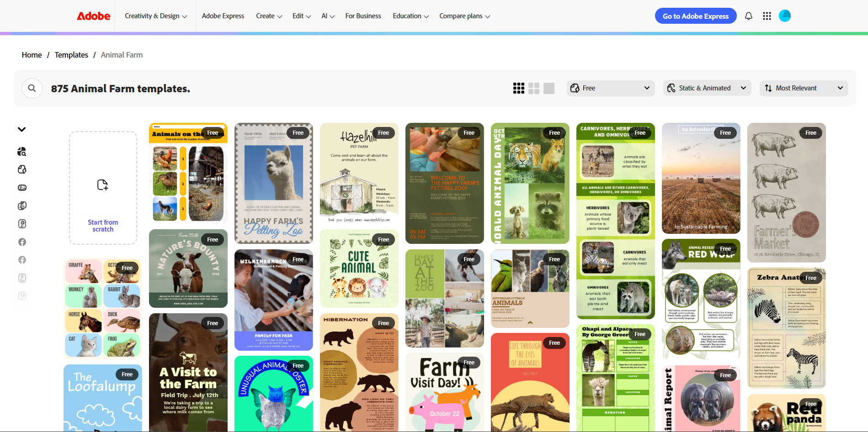
Task: Open the Create menu in the navigation bar
Action: coord(269,16)
